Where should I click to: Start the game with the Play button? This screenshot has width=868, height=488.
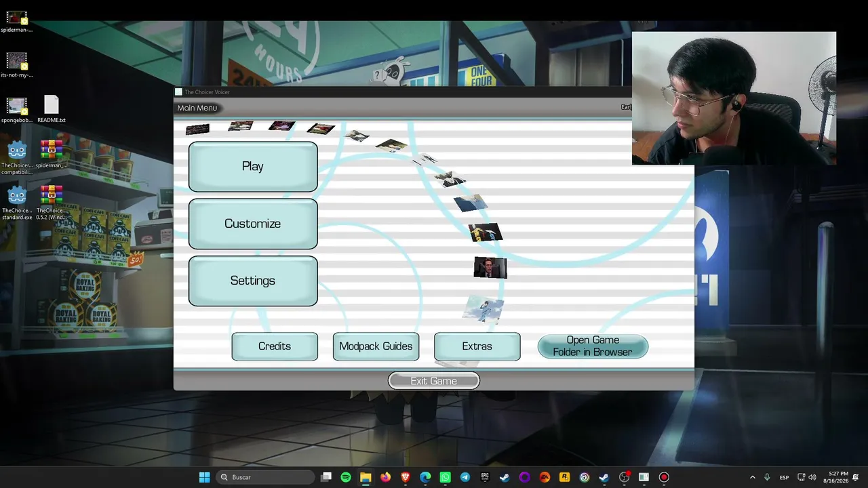pos(253,167)
